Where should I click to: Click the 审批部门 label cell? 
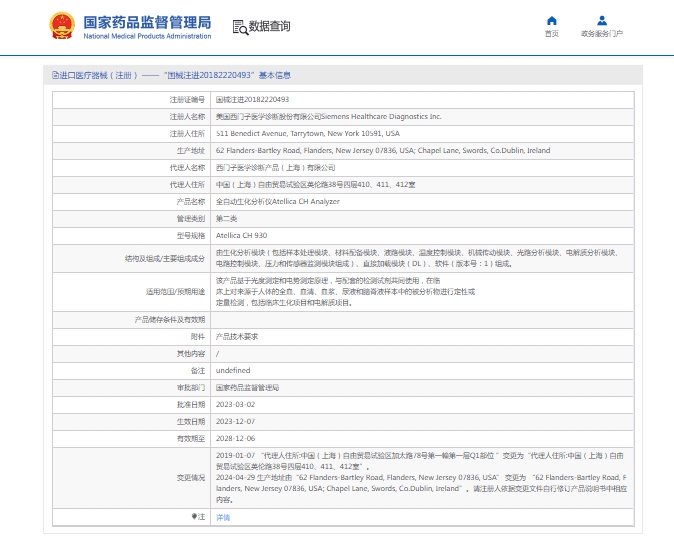(x=132, y=387)
